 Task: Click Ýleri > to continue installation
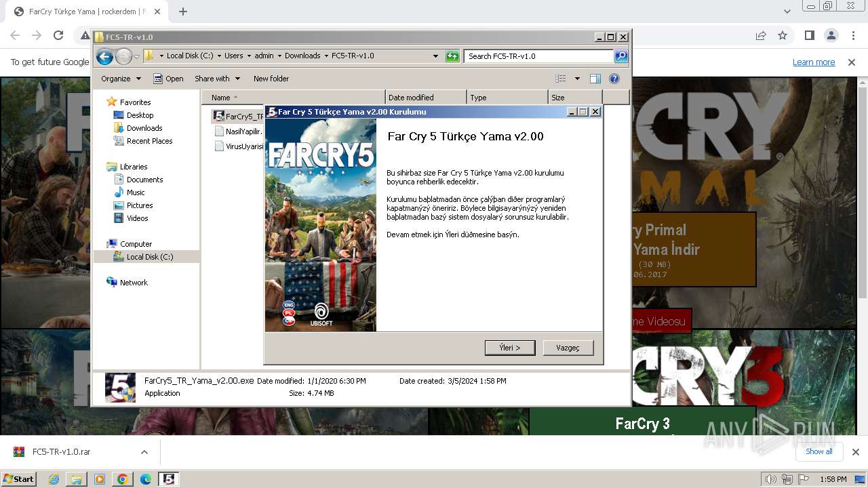[510, 348]
